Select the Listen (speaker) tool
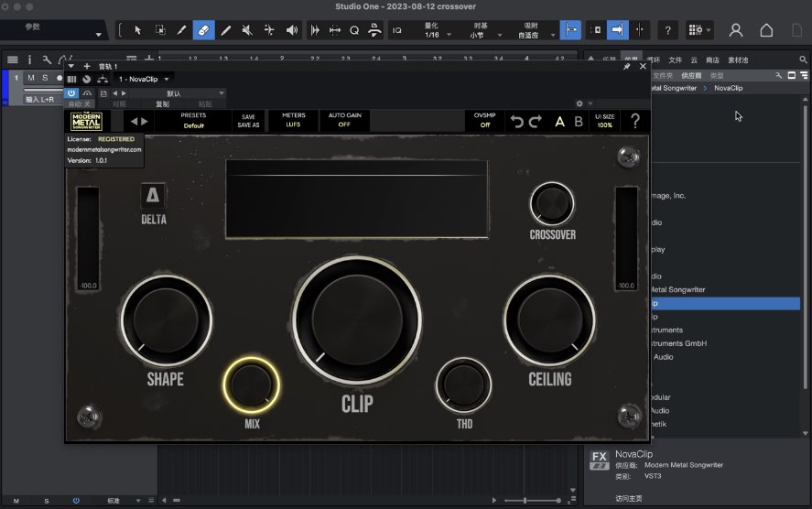812x509 pixels. point(292,30)
